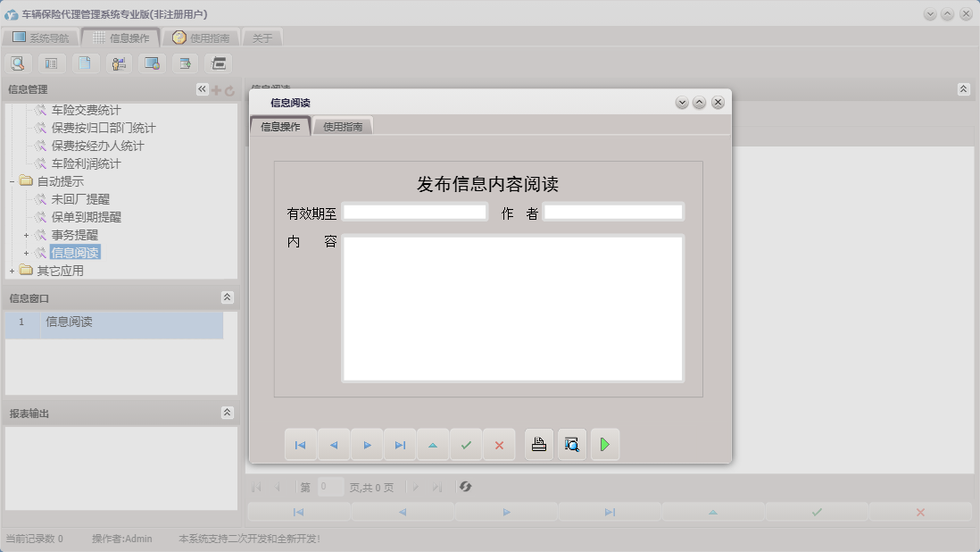Select 车险交费统计 in the tree
The image size is (980, 552).
[x=86, y=111]
